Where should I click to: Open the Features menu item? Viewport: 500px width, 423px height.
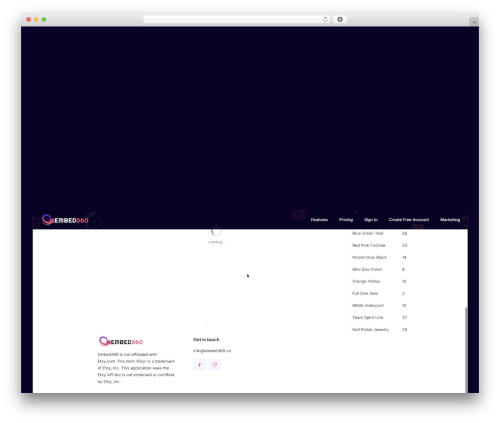(319, 220)
